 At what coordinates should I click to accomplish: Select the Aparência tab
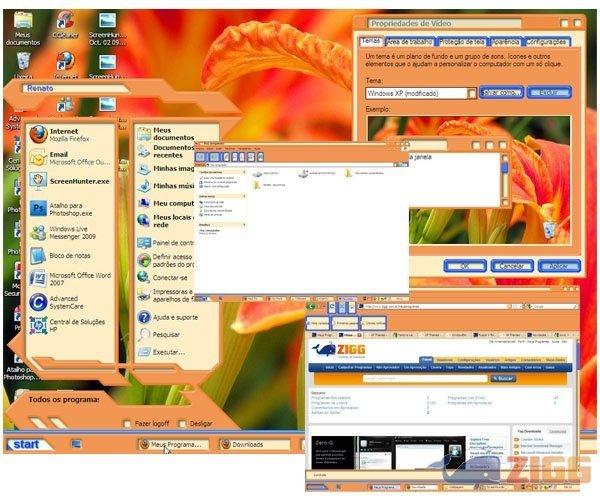tap(505, 42)
